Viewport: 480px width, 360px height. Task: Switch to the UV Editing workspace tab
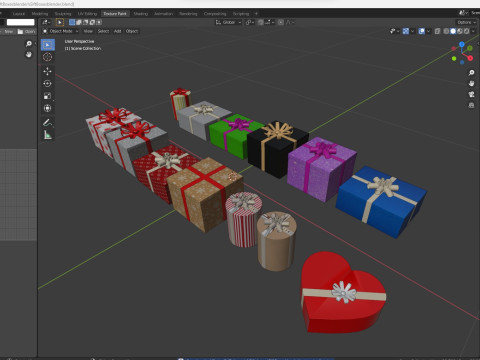[x=87, y=14]
